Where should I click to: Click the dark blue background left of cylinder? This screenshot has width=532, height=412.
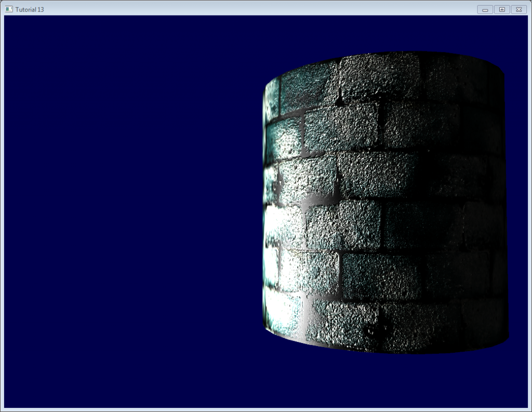(130, 208)
